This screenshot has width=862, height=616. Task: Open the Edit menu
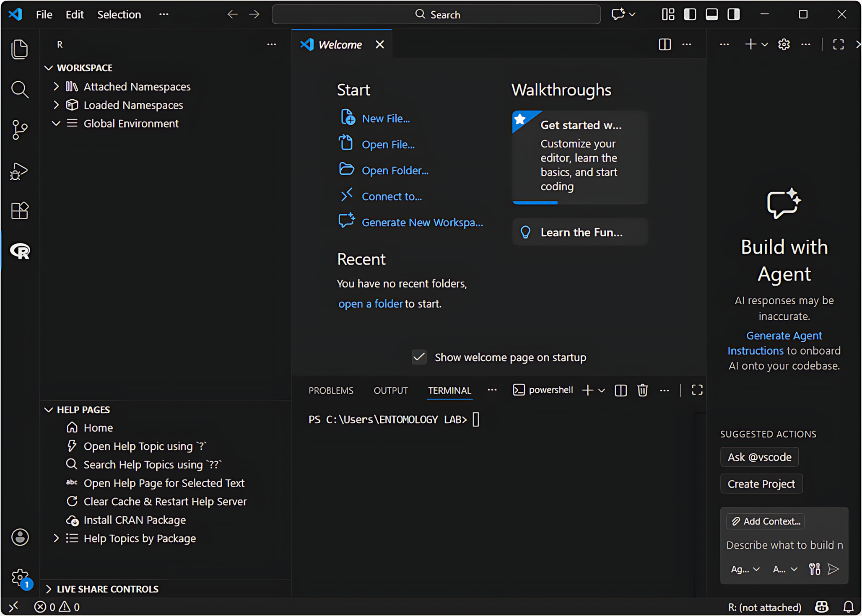pyautogui.click(x=75, y=15)
